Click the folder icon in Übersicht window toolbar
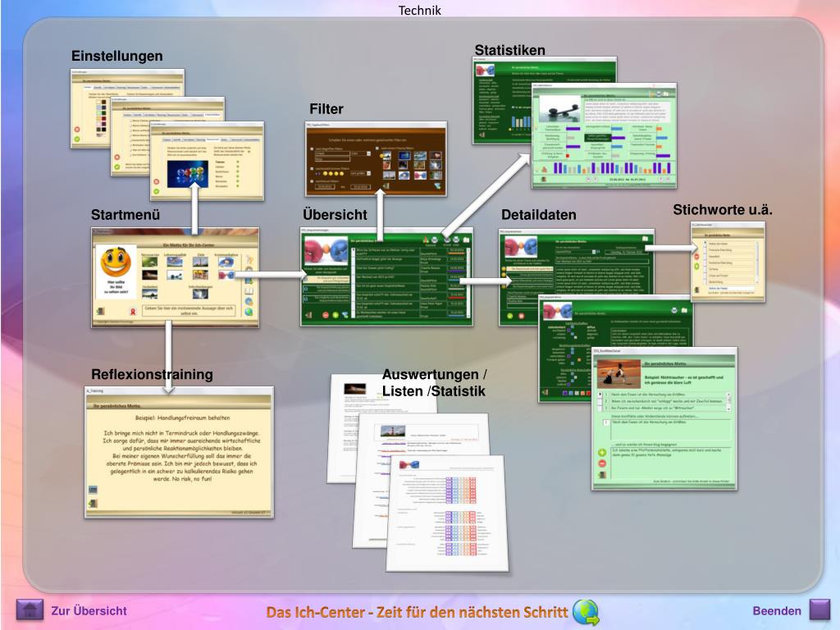 click(x=466, y=240)
